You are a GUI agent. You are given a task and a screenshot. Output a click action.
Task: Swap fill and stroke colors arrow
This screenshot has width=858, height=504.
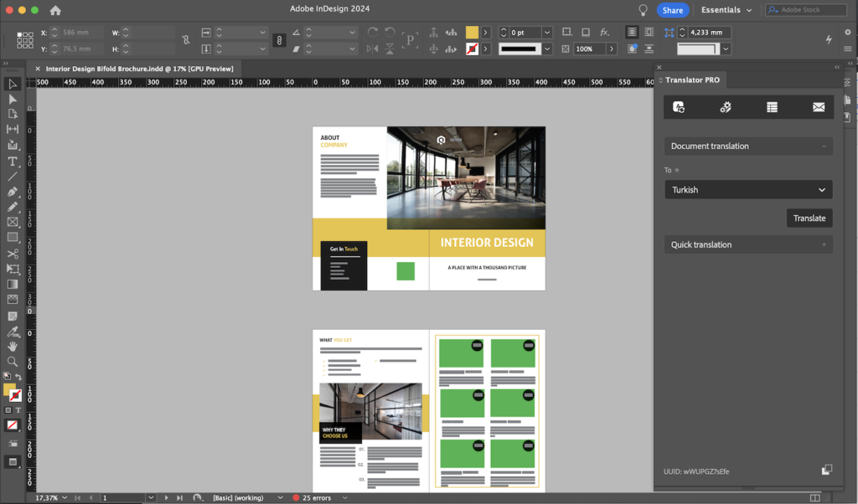(18, 378)
